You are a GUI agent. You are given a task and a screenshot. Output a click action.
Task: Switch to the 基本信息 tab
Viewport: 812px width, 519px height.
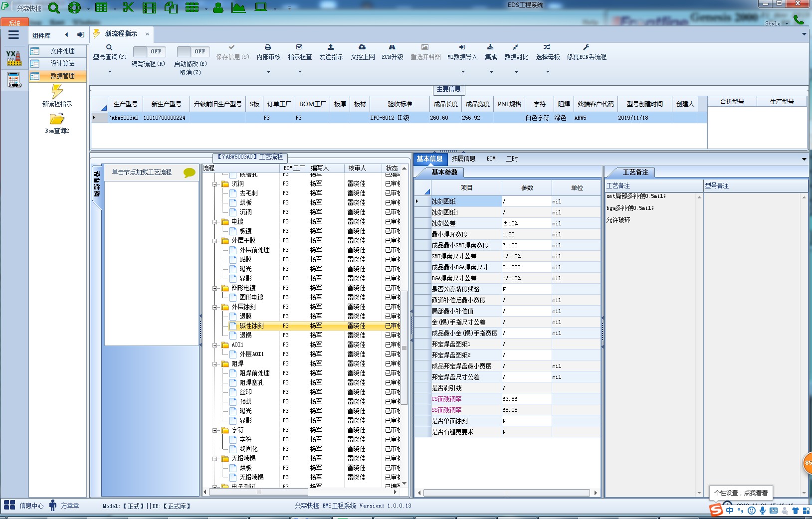[429, 159]
